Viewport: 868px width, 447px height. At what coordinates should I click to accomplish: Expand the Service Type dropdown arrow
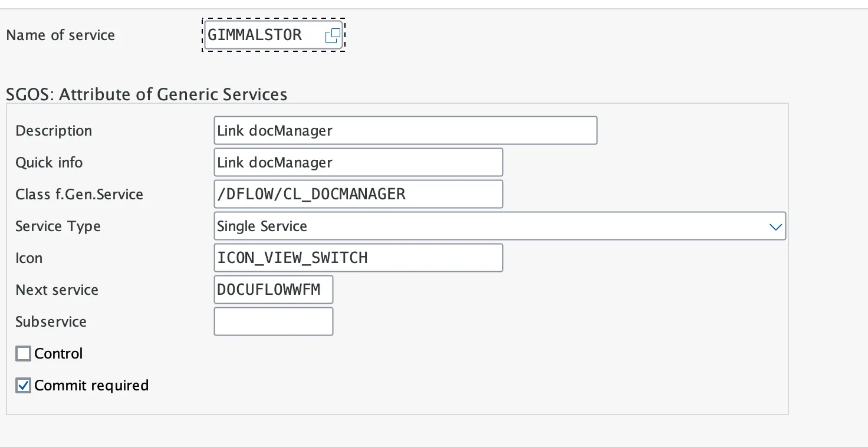(x=775, y=226)
